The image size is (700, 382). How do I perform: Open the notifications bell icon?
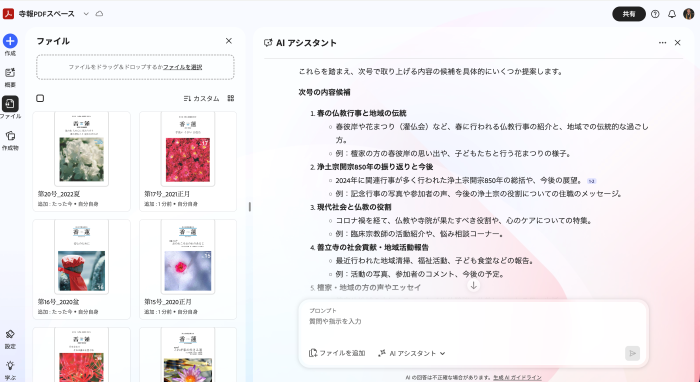tap(672, 14)
